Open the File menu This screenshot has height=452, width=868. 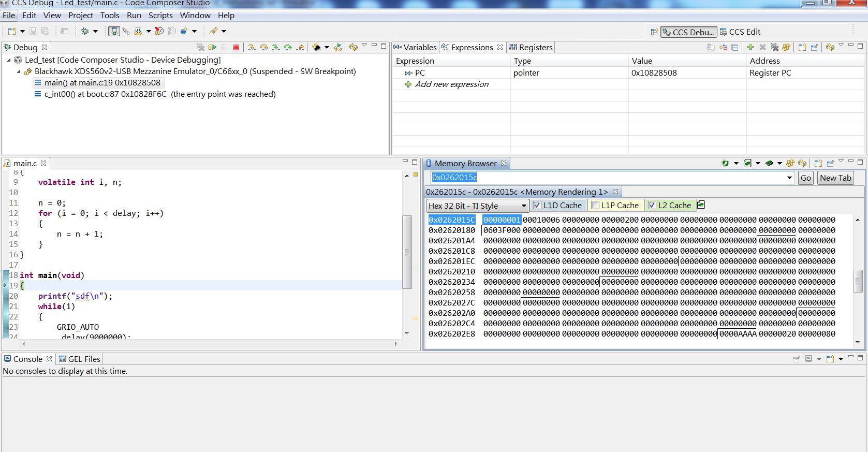tap(9, 15)
